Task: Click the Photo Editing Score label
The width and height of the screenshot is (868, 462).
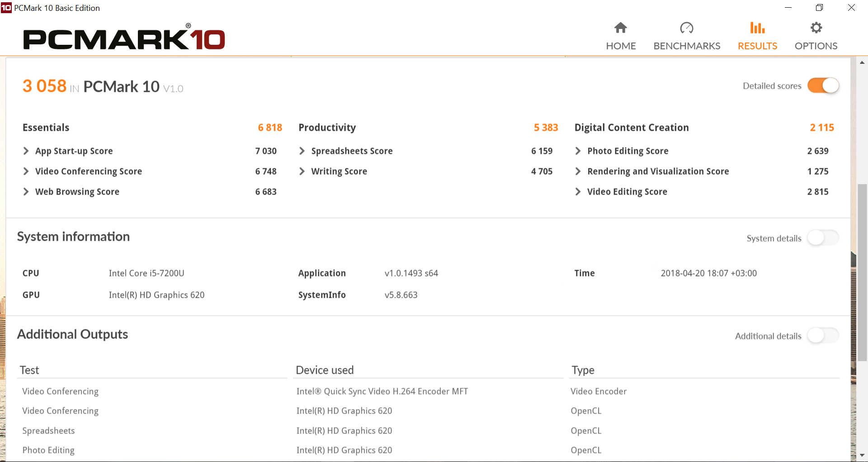Action: click(x=628, y=151)
